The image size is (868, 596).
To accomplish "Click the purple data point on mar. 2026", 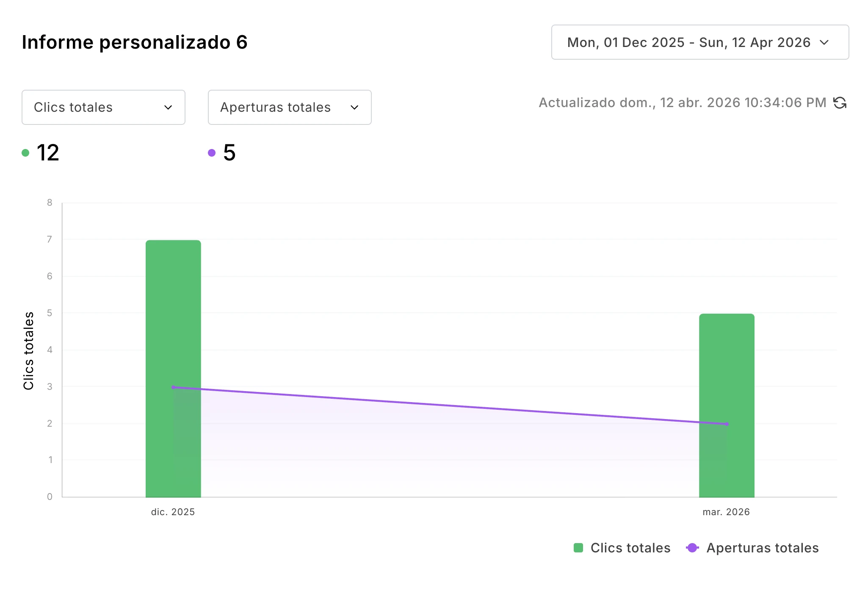I will pyautogui.click(x=727, y=423).
